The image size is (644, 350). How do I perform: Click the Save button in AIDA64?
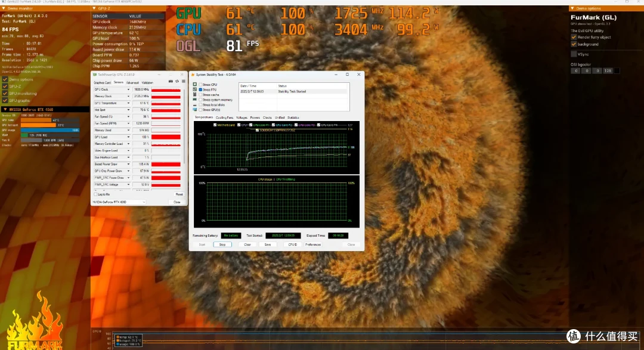click(268, 244)
